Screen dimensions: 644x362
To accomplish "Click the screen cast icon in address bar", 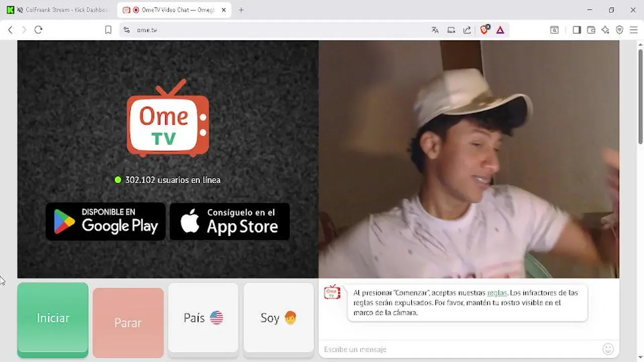I will click(451, 30).
